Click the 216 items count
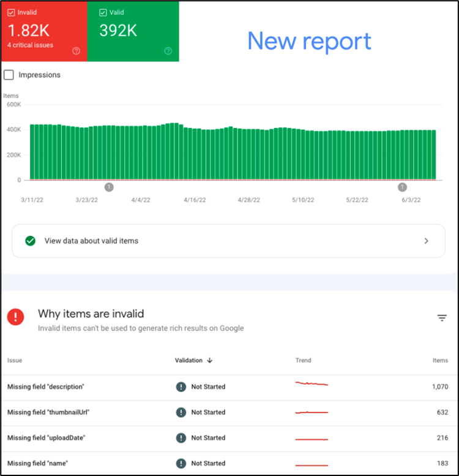Screen dimensions: 459x476 coord(442,438)
